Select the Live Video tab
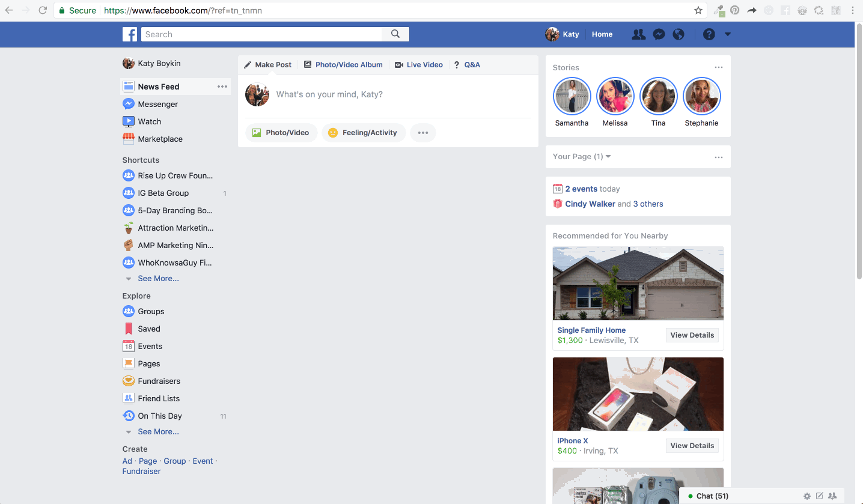This screenshot has width=863, height=504. [x=419, y=65]
